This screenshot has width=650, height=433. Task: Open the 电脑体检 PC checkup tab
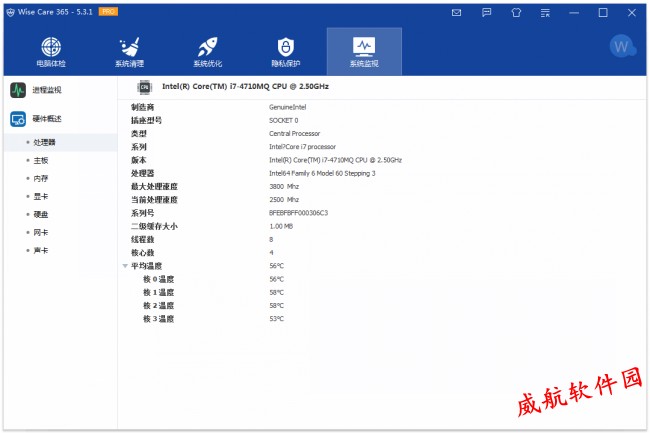[51, 52]
